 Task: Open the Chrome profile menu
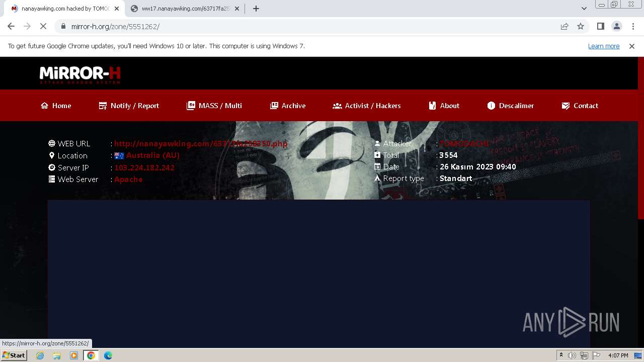(616, 26)
